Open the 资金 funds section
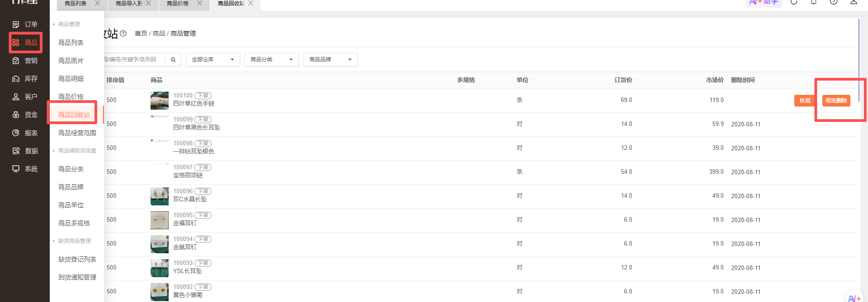Image resolution: width=868 pixels, height=302 pixels. 25,115
